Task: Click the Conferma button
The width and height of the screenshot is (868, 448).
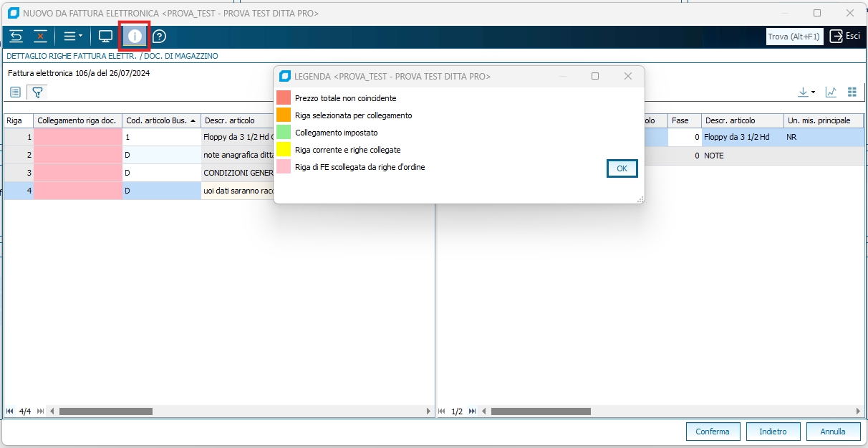Action: tap(713, 432)
